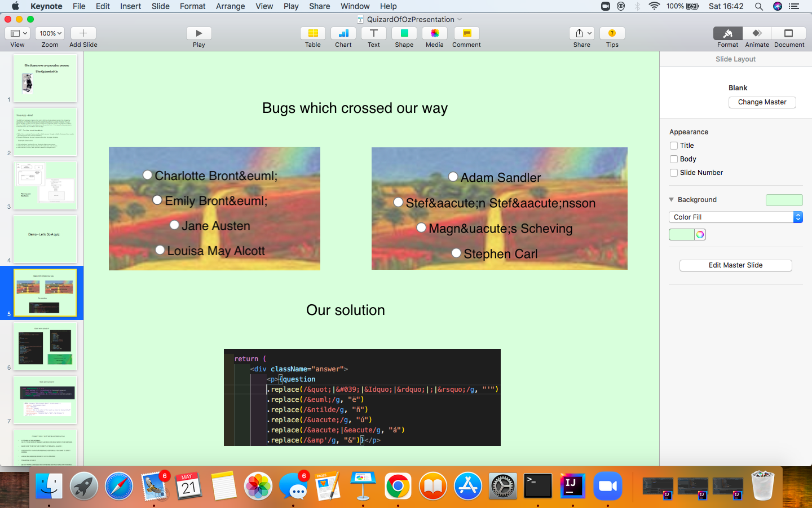Open the Media browser icon
Viewport: 812px width, 508px height.
coord(435,33)
